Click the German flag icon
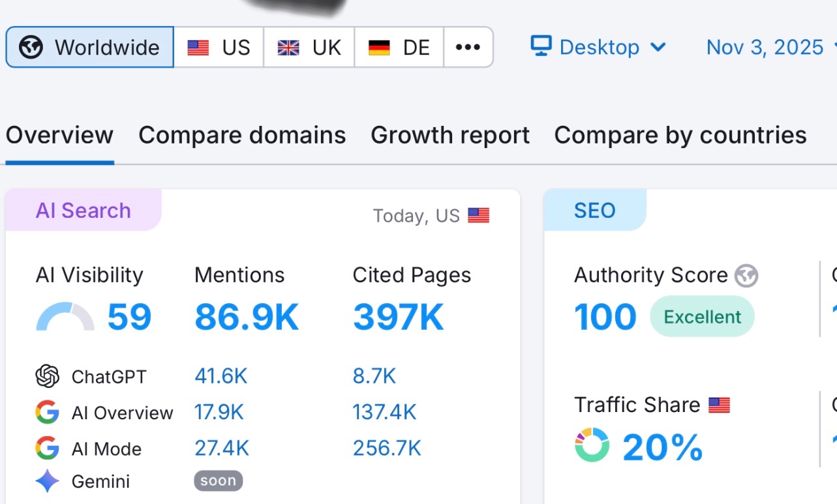Viewport: 837px width, 504px height. pyautogui.click(x=379, y=48)
